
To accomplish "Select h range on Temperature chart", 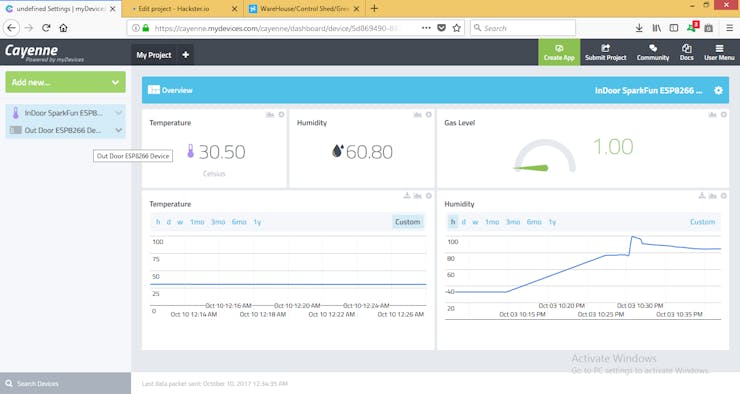I will 158,222.
